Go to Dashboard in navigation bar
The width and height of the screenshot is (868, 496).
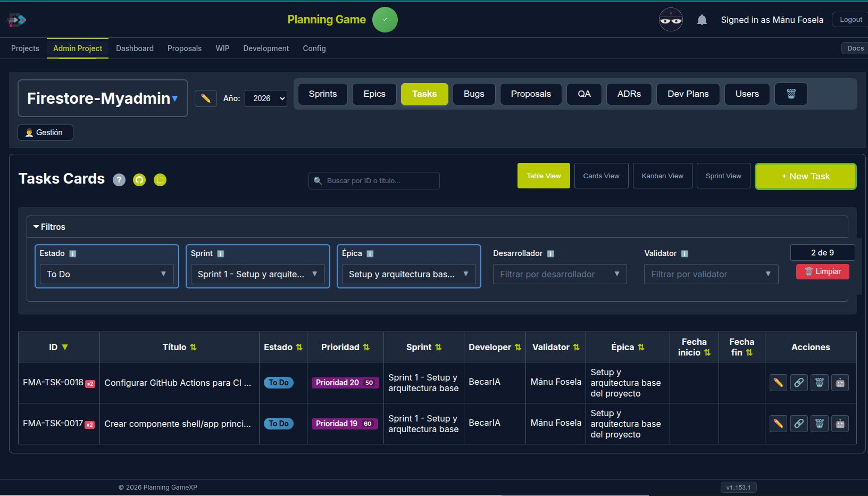tap(135, 48)
